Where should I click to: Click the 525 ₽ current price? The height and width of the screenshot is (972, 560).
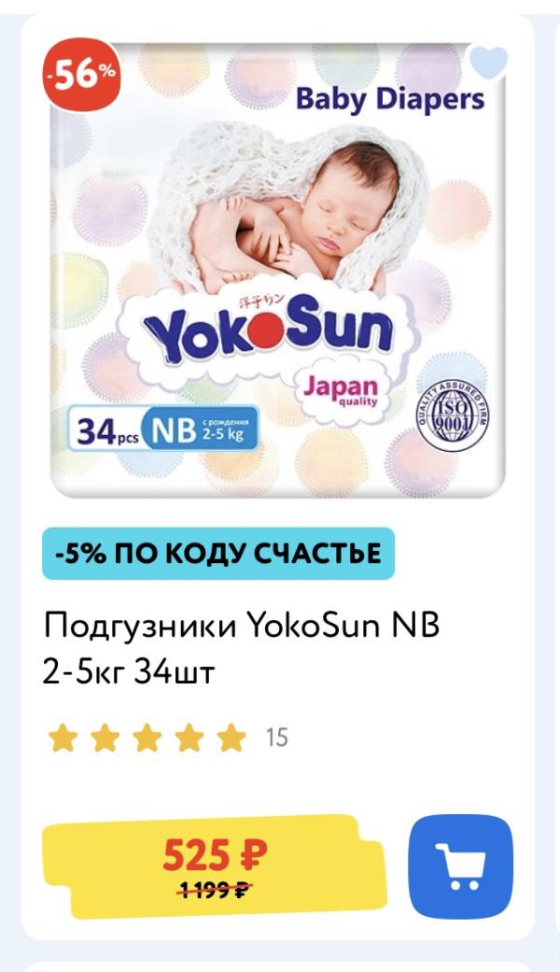pyautogui.click(x=215, y=854)
